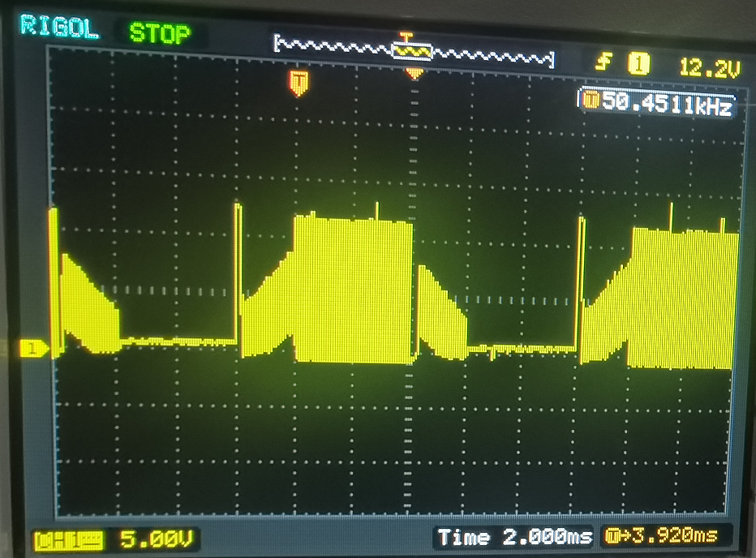Click the Time 2.000ms timebase readout
The width and height of the screenshot is (756, 558).
click(x=514, y=537)
